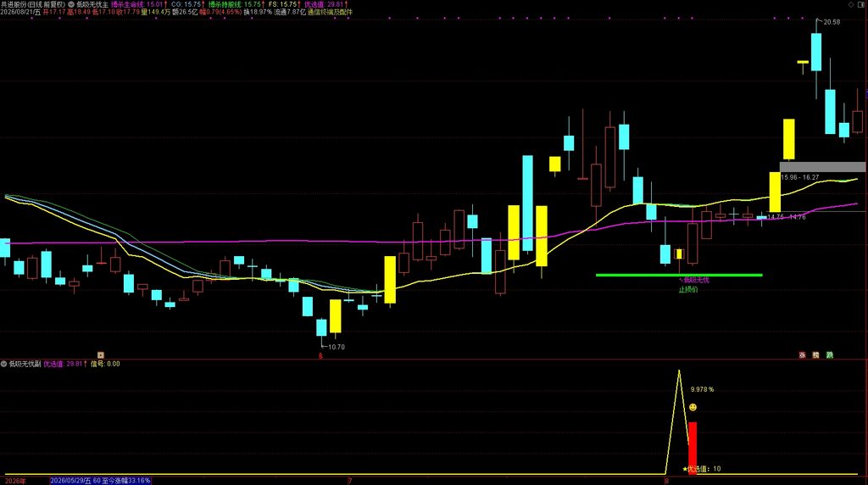
Task: Click the month 7 marker on time axis
Action: click(x=350, y=481)
